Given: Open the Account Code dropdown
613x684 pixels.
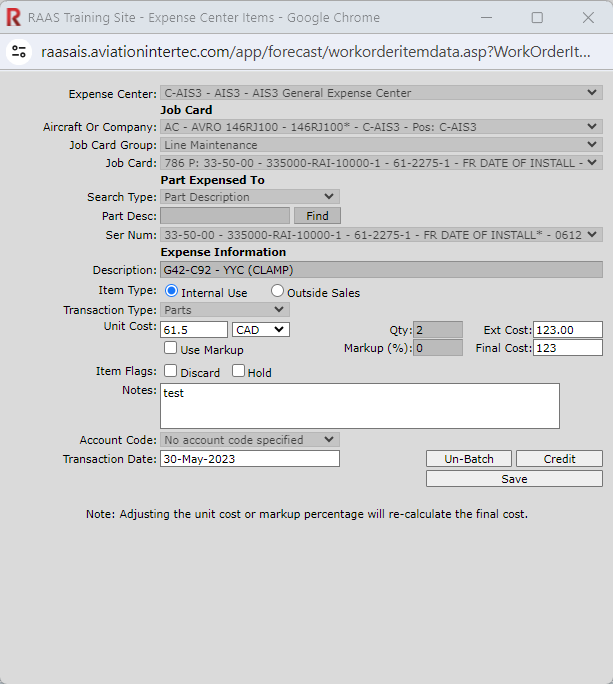Looking at the screenshot, I should pos(250,439).
